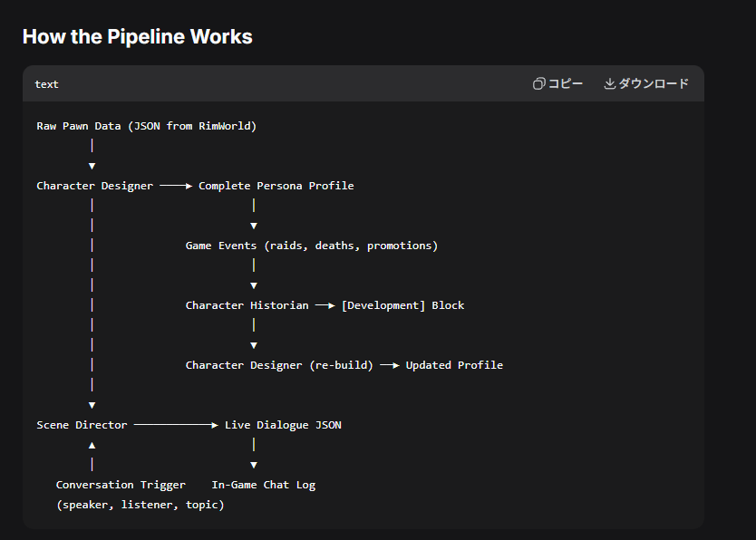Click the コピー button label

tap(566, 84)
